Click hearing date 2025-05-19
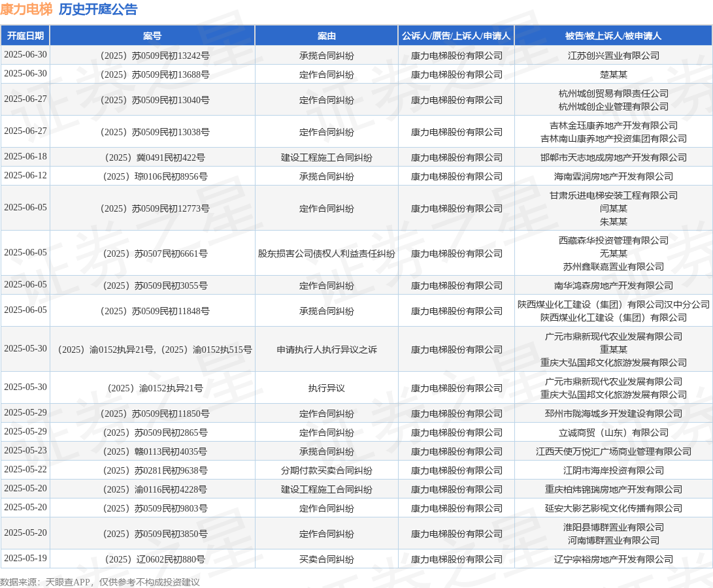713x588 pixels. pyautogui.click(x=25, y=558)
